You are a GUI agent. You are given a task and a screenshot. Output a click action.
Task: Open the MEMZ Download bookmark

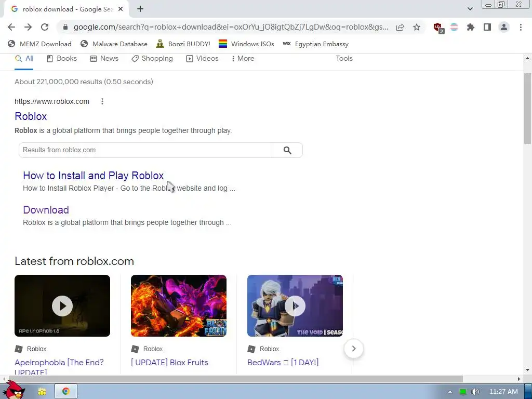(x=39, y=44)
